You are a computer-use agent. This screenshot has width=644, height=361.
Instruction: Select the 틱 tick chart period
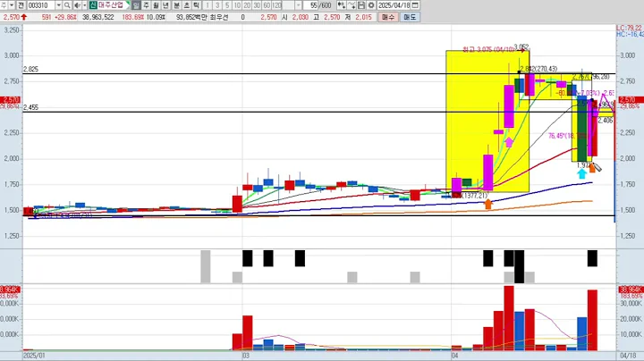pyautogui.click(x=196, y=5)
